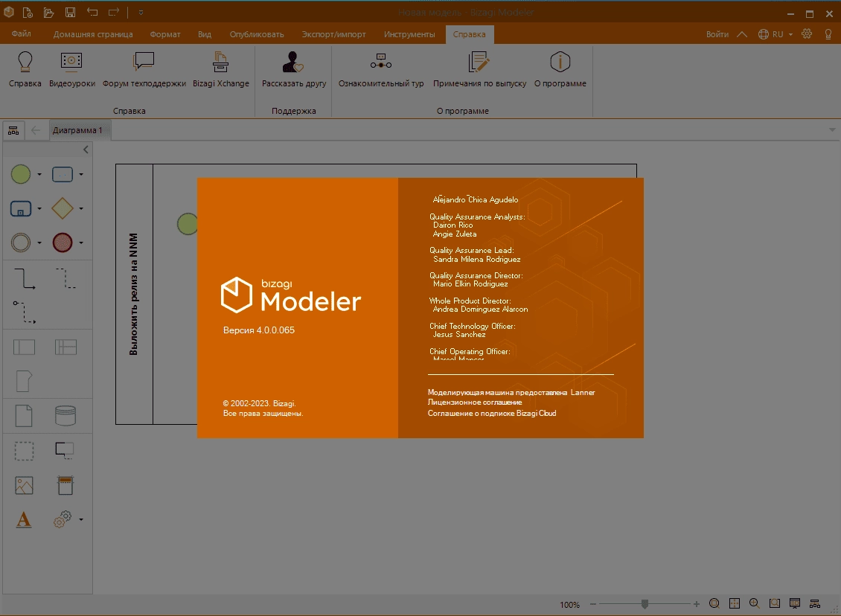841x616 pixels.
Task: Select the dashed Association connector
Action: pos(65,279)
